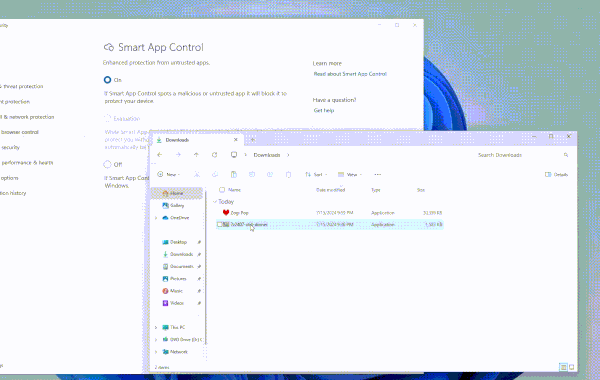Click the Cut toolbar icon
This screenshot has width=600, height=380.
(197, 175)
